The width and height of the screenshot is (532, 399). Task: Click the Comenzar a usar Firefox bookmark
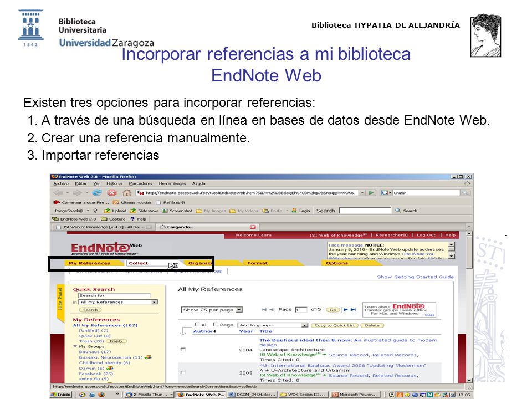point(81,203)
